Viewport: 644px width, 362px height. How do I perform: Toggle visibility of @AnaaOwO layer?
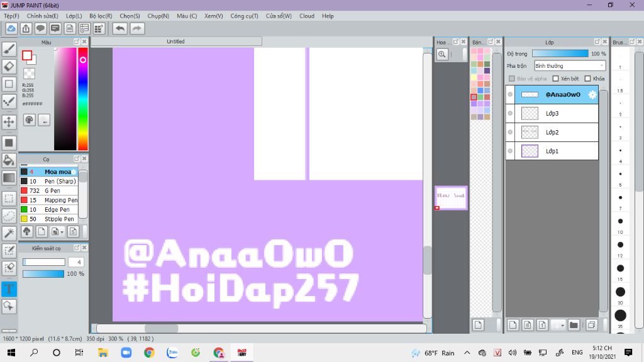point(510,94)
